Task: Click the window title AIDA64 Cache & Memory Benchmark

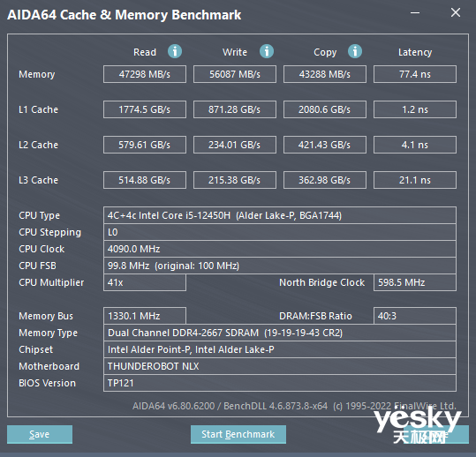Action: click(125, 15)
